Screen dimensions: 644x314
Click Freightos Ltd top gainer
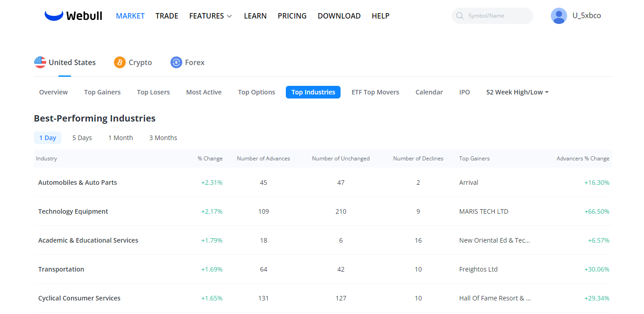coord(478,269)
